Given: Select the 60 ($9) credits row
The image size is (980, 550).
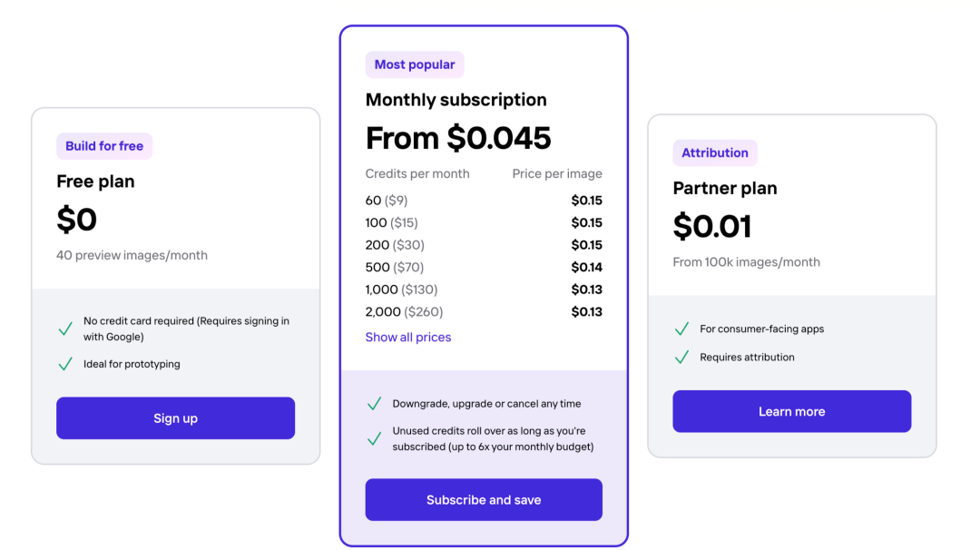Looking at the screenshot, I should coord(484,201).
